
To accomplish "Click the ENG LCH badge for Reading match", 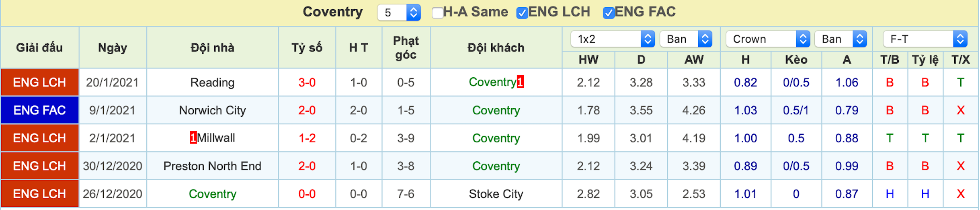I will click(40, 82).
